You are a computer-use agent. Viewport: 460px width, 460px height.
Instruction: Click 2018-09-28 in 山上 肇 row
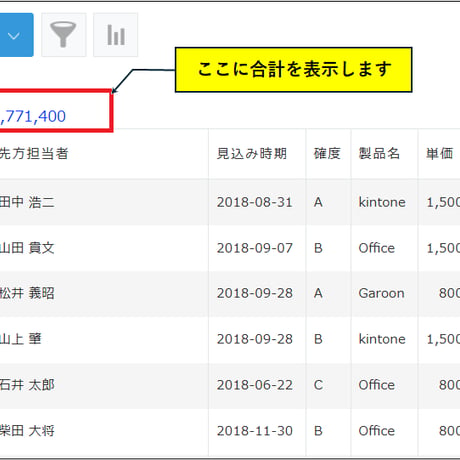(255, 339)
